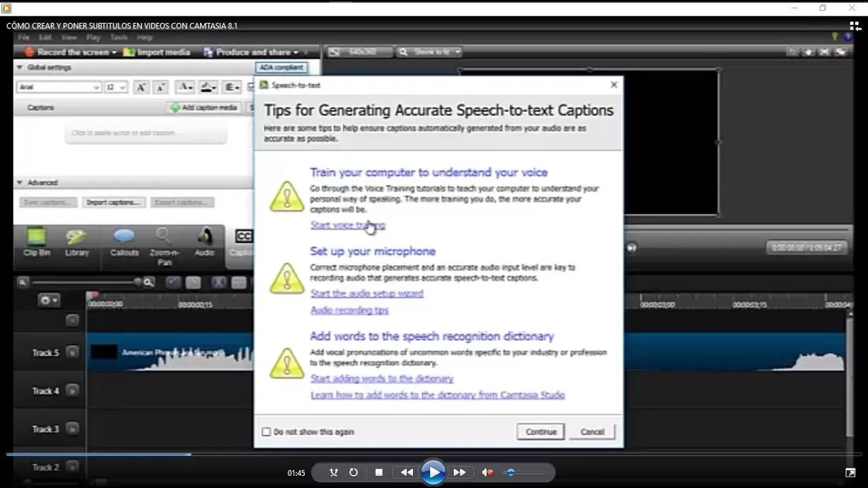Click 'Audio recording tips' link
The width and height of the screenshot is (868, 488).
(349, 310)
